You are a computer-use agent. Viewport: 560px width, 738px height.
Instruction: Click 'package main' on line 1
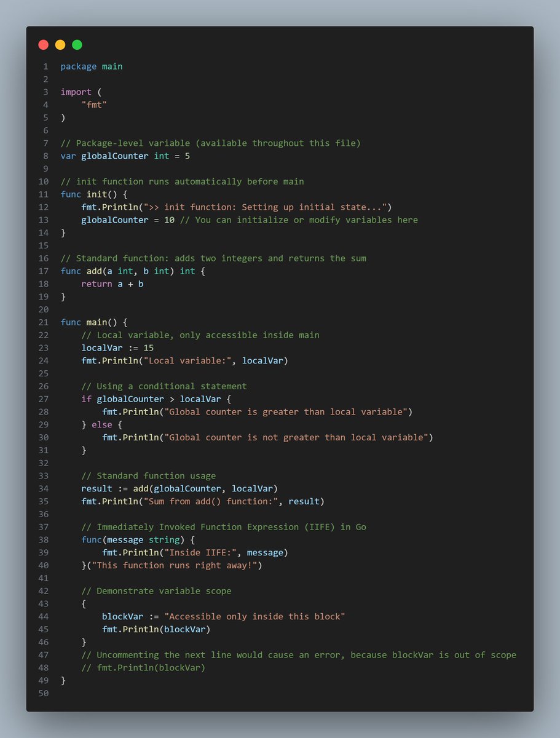click(x=92, y=66)
